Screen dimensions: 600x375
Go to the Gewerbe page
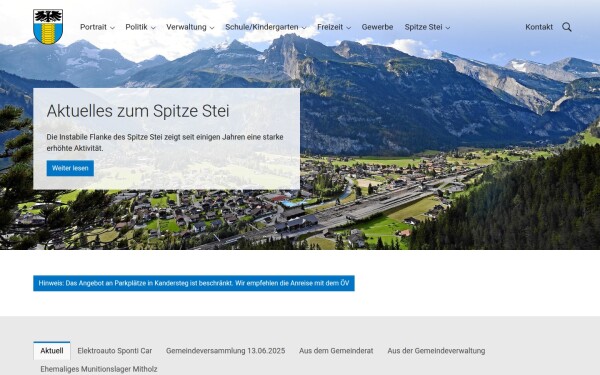pos(377,27)
